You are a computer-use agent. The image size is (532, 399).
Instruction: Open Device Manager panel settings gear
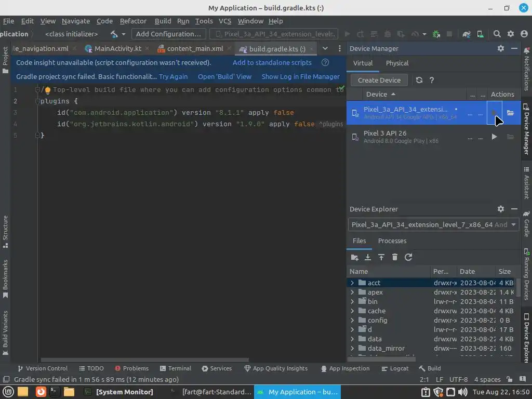point(500,48)
